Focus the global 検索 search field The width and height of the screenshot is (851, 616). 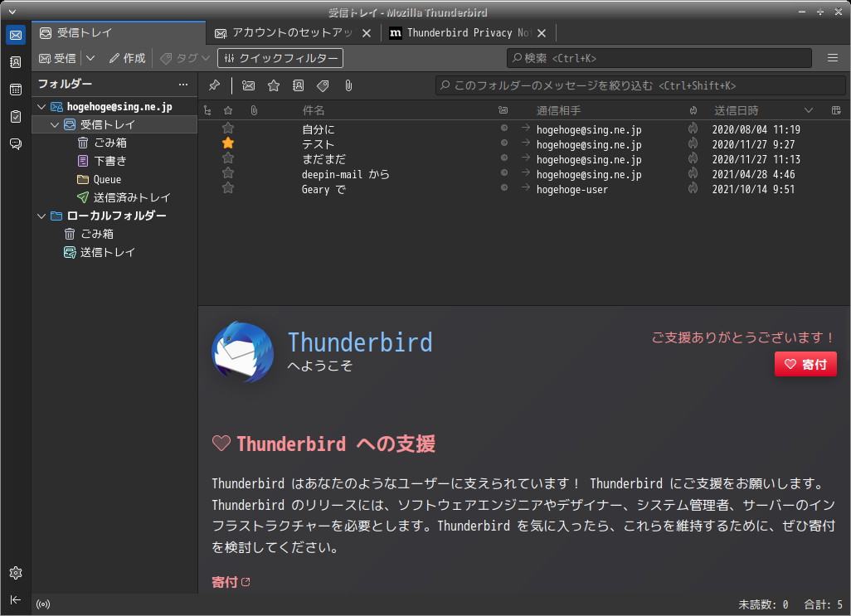[659, 58]
